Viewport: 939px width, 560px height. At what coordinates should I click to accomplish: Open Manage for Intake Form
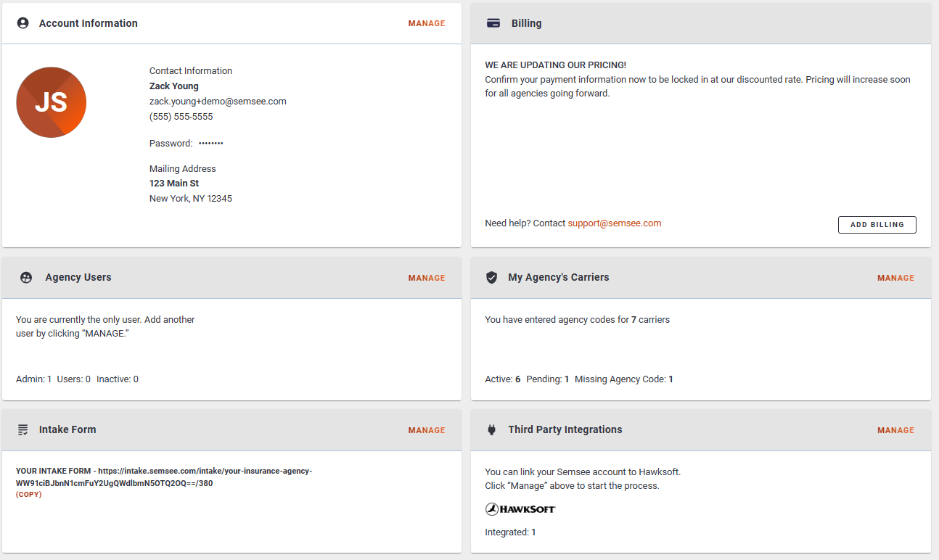tap(427, 430)
